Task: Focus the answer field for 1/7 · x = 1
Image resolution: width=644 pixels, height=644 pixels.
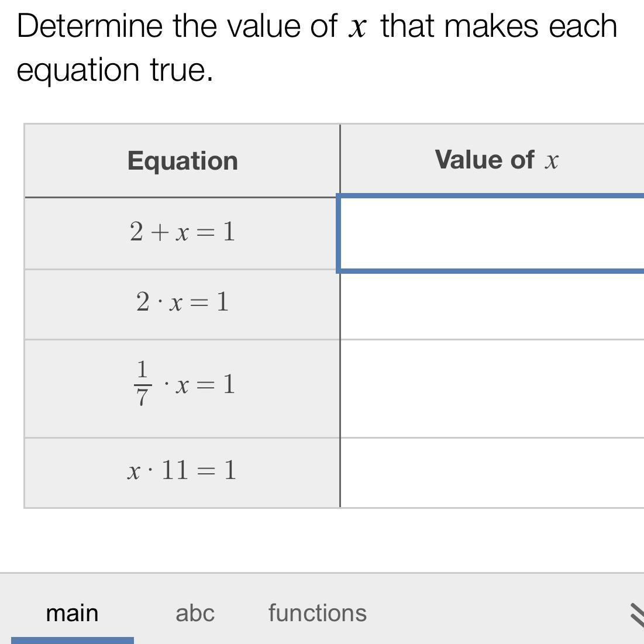Action: coord(492,388)
